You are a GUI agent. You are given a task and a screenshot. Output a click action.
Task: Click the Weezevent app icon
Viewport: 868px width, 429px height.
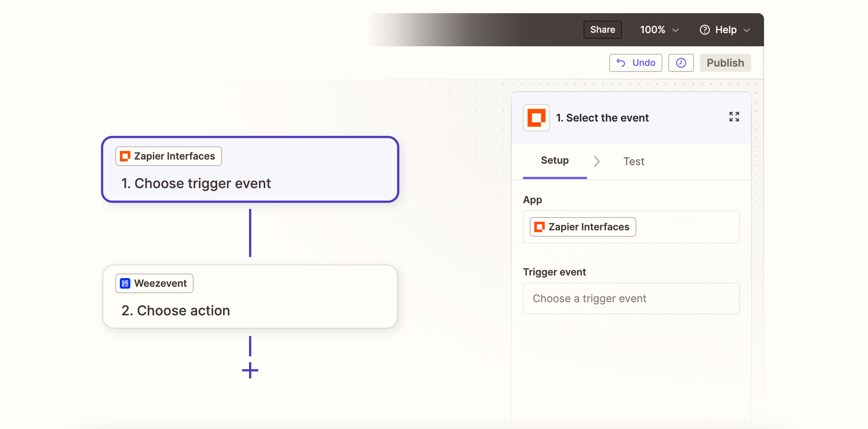(125, 283)
